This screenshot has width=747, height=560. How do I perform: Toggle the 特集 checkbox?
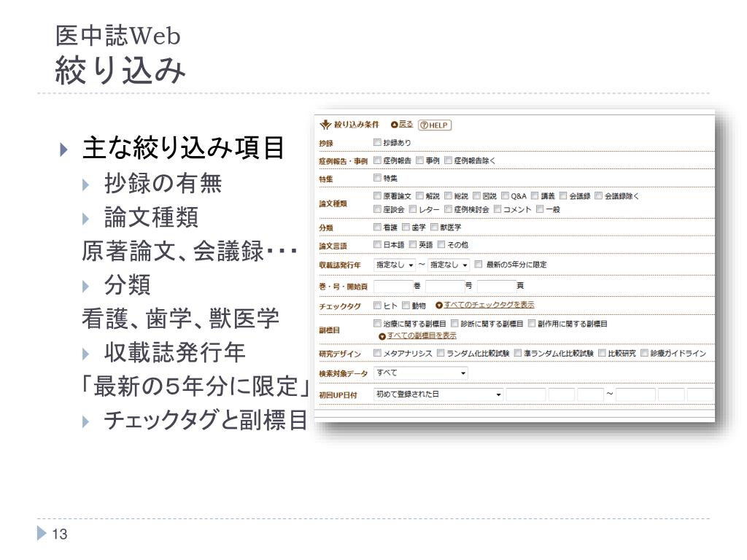pos(377,178)
